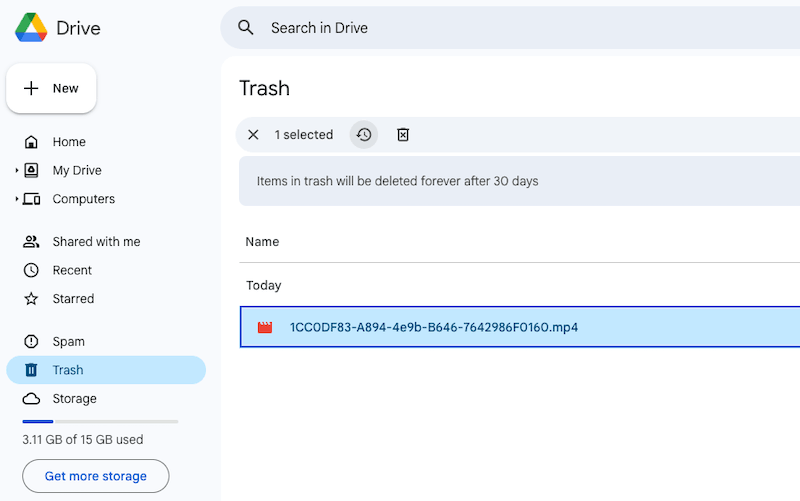Expand the My Drive folder tree

(17, 171)
